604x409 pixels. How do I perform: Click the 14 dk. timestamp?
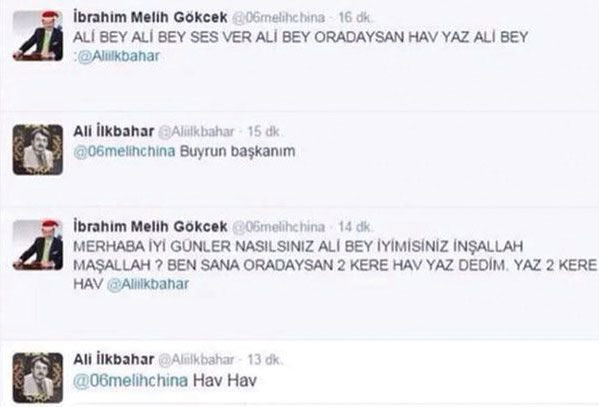[355, 227]
